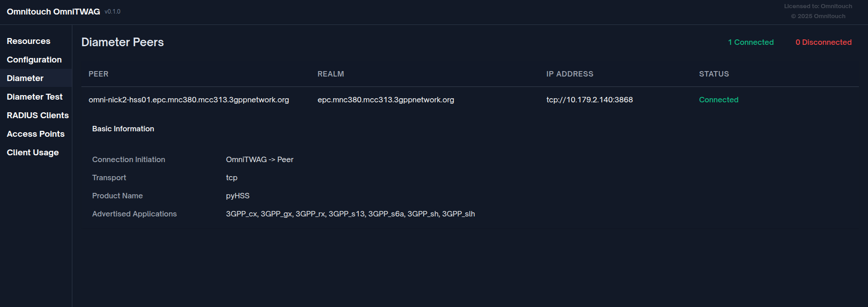Click the Omnitouch OmniTWAG header logo
The width and height of the screenshot is (868, 307).
coord(53,11)
